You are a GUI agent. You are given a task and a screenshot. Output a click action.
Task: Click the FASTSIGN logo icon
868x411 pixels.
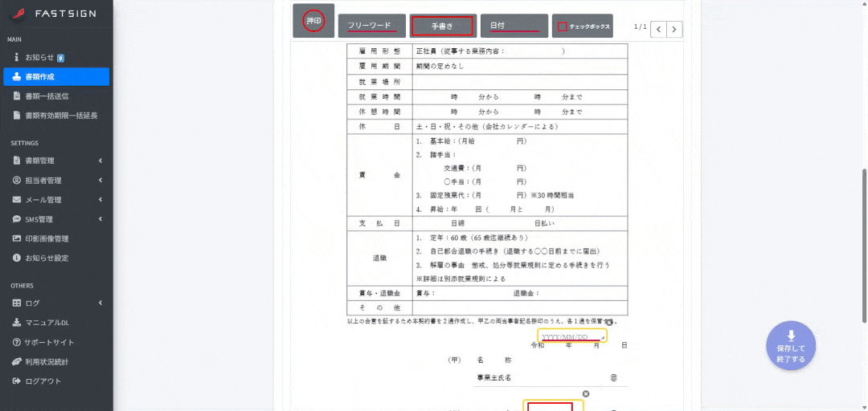point(19,14)
